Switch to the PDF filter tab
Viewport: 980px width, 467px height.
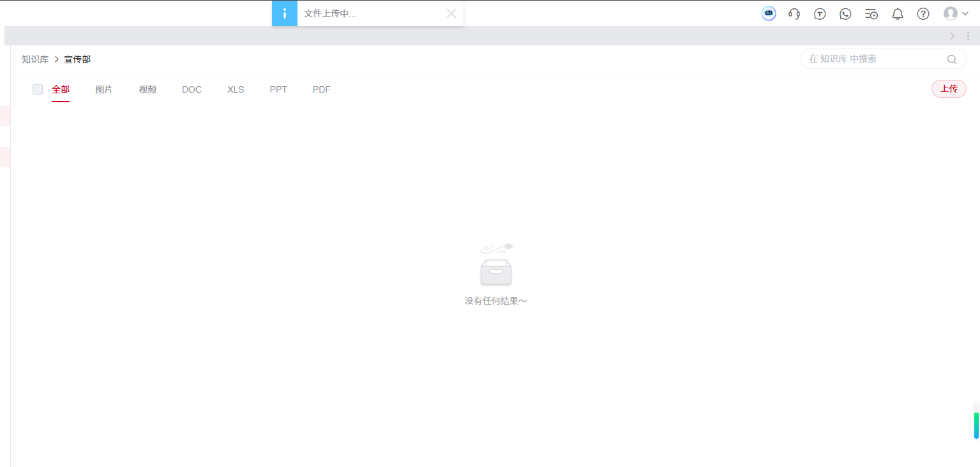click(321, 89)
